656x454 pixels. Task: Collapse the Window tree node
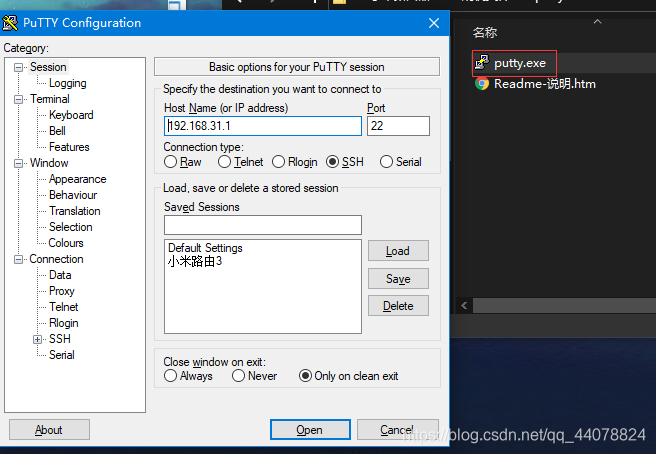pyautogui.click(x=18, y=163)
